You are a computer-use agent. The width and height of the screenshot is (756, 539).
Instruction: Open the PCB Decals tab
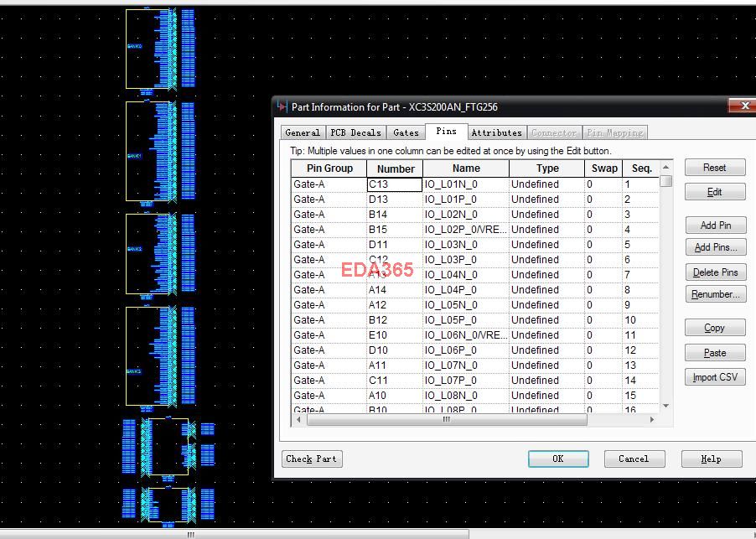point(356,132)
